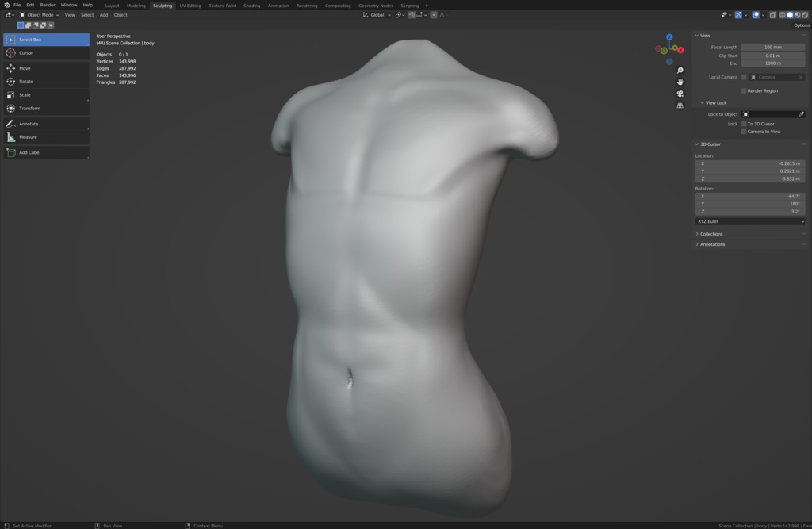
Task: Collapse the View Lock subpanel
Action: click(703, 102)
